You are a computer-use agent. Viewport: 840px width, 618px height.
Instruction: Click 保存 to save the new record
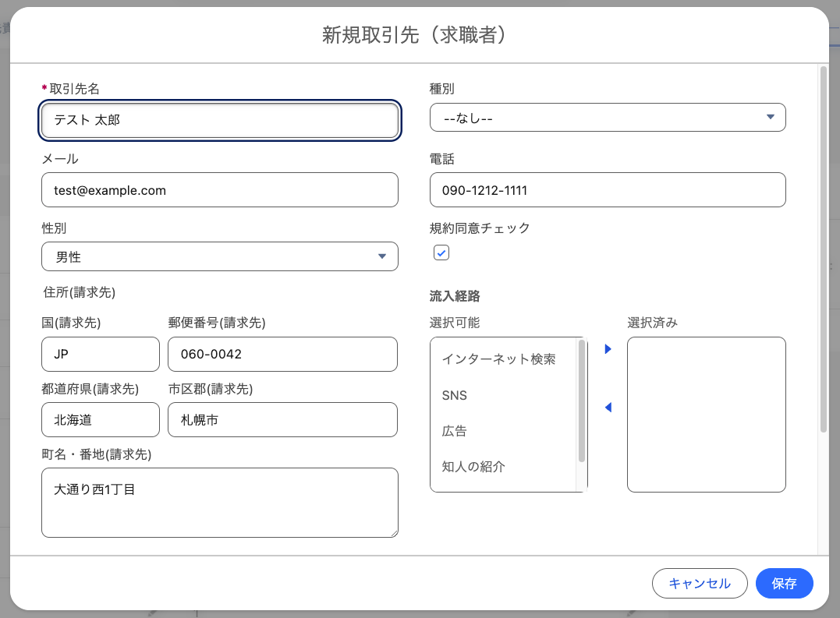(784, 583)
